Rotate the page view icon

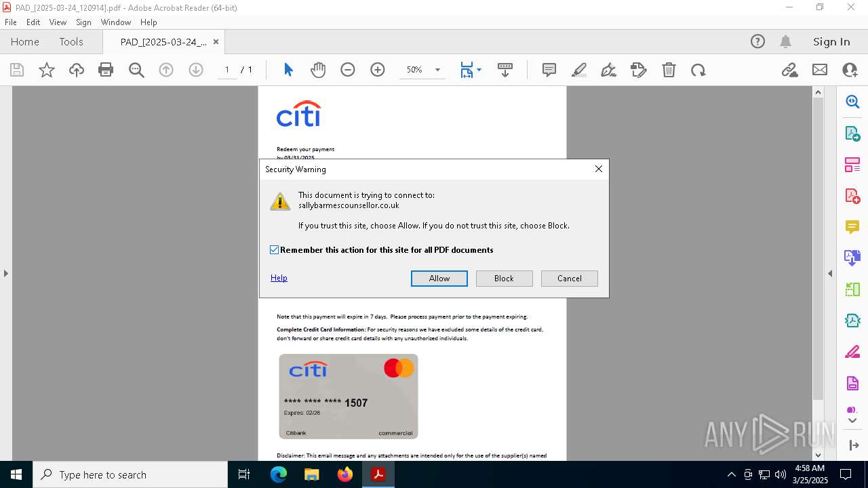click(698, 70)
